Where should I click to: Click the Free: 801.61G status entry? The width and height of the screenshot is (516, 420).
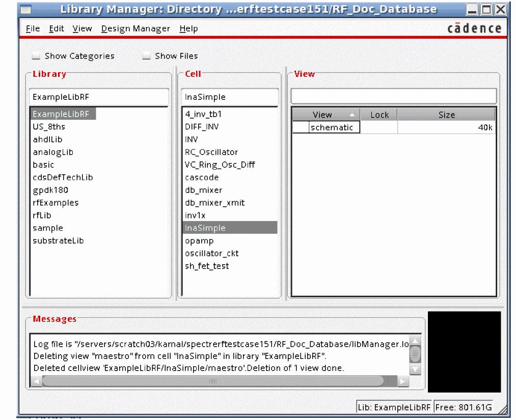pyautogui.click(x=463, y=407)
